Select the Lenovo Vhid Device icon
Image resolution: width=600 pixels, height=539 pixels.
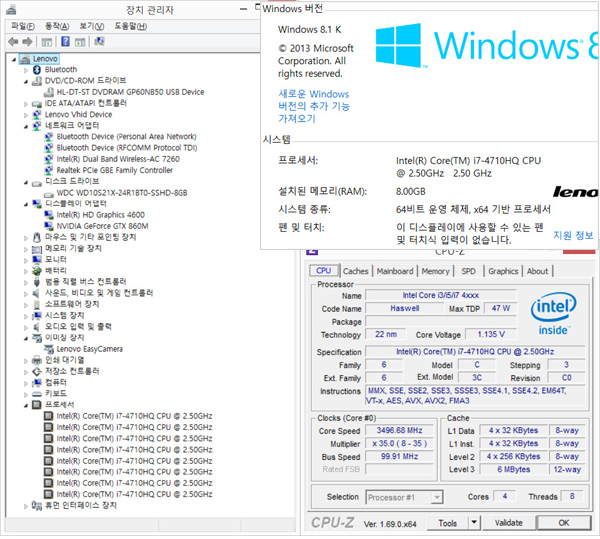[x=37, y=114]
